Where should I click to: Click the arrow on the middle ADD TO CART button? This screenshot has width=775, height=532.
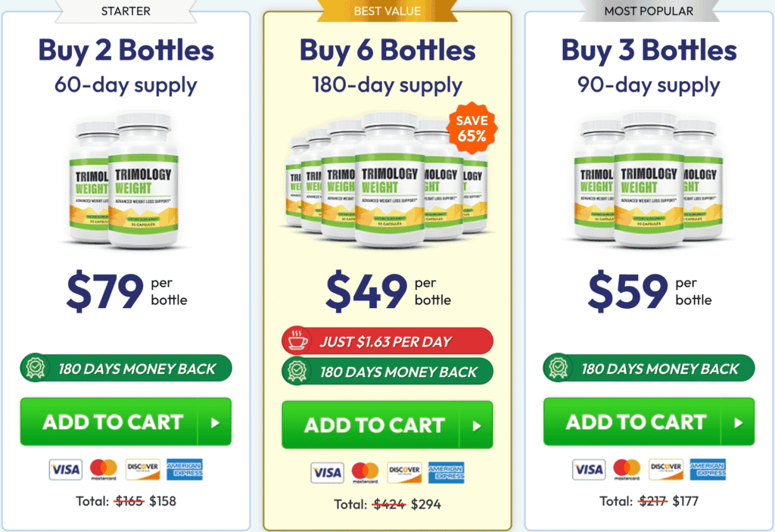[x=477, y=425]
